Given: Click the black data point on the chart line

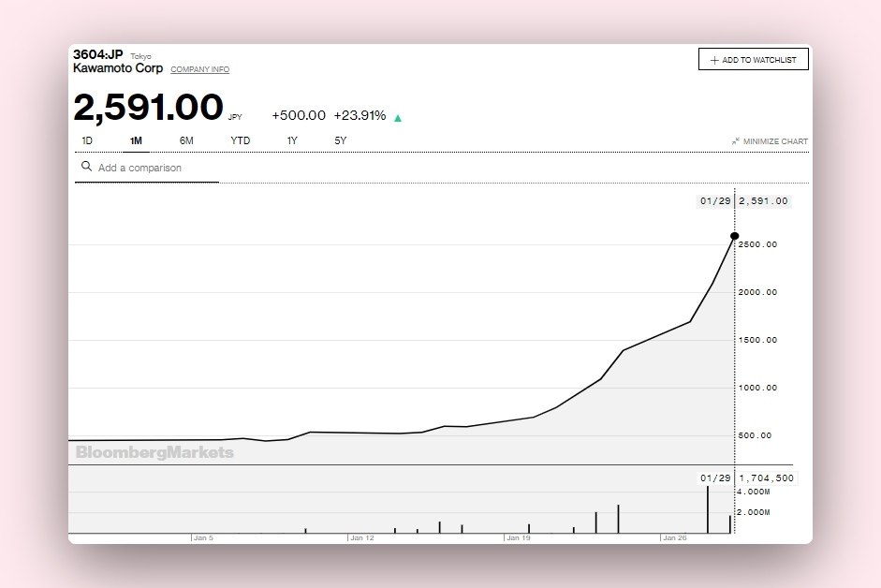Looking at the screenshot, I should (734, 236).
